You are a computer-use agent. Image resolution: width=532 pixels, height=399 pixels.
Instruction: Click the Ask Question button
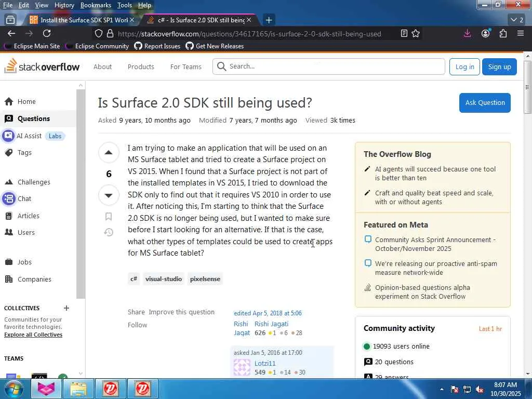point(485,102)
